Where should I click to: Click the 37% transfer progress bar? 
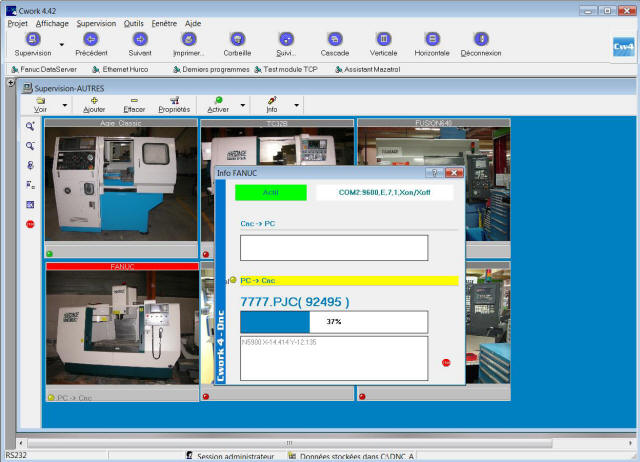pyautogui.click(x=334, y=322)
